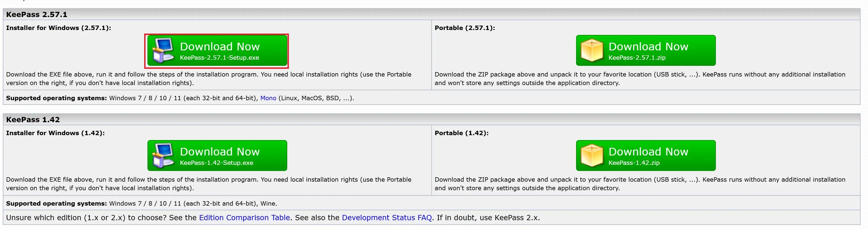Image resolution: width=868 pixels, height=229 pixels.
Task: Click "Supported operating systems" label beside the Mono link
Action: tap(56, 98)
